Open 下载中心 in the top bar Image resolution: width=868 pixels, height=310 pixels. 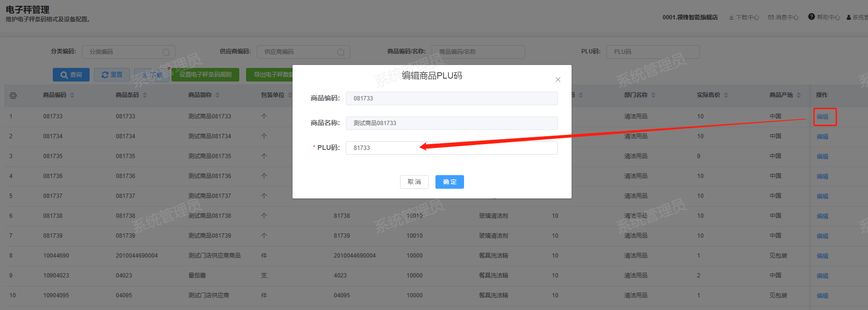pos(744,17)
